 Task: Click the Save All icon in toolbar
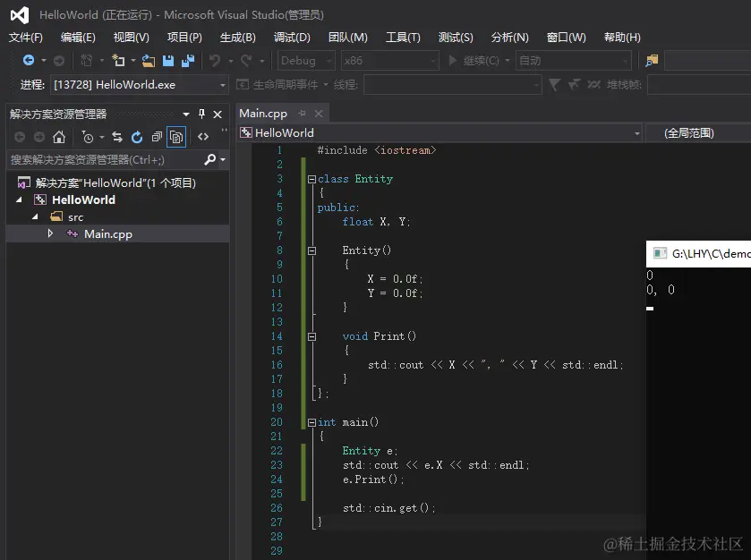click(187, 60)
